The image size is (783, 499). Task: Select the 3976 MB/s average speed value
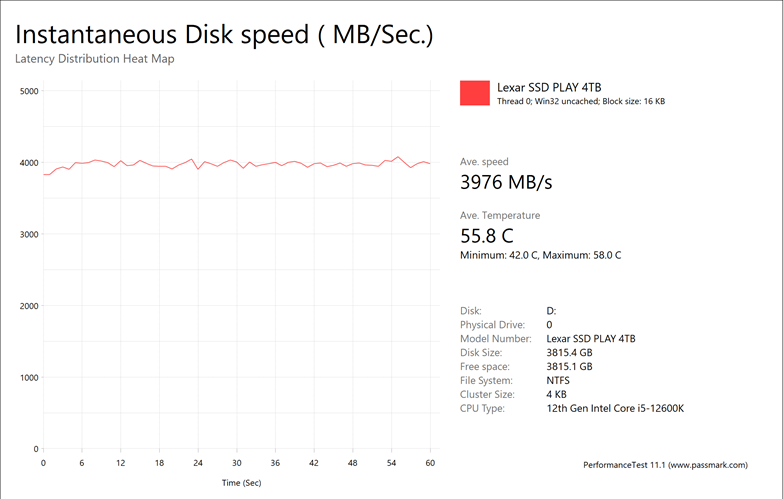coord(505,183)
